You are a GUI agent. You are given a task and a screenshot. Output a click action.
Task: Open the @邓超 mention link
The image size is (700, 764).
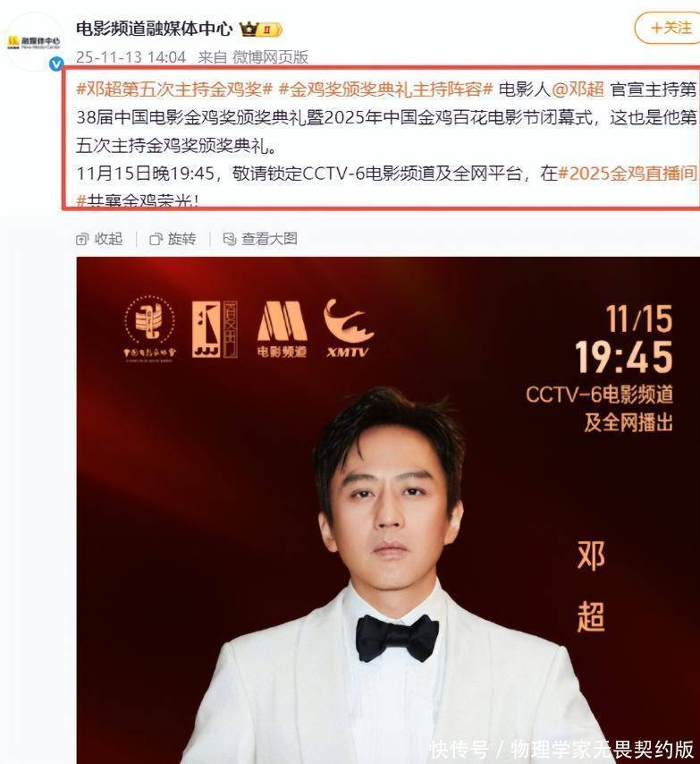point(578,89)
